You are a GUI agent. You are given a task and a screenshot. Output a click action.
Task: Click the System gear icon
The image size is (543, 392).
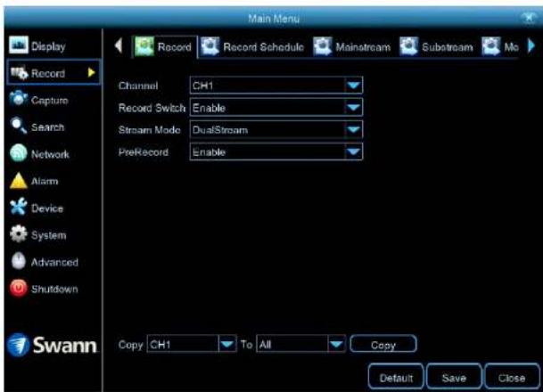pyautogui.click(x=19, y=234)
